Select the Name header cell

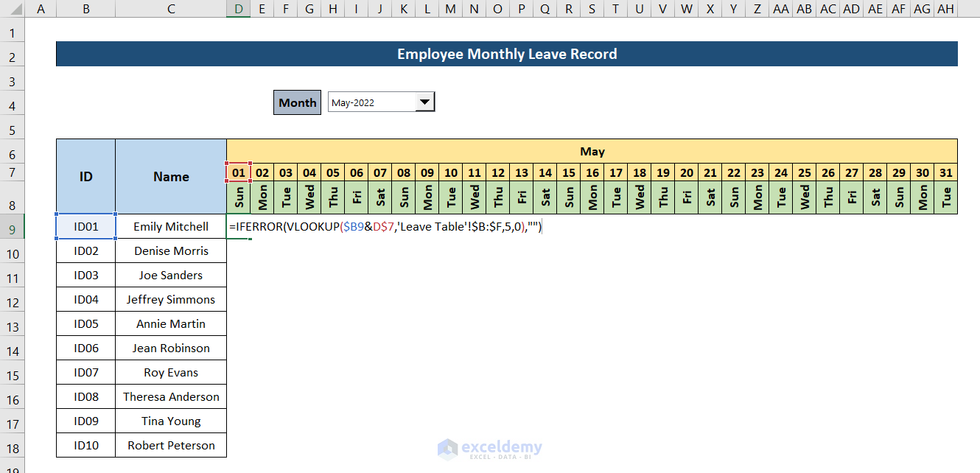pos(171,177)
